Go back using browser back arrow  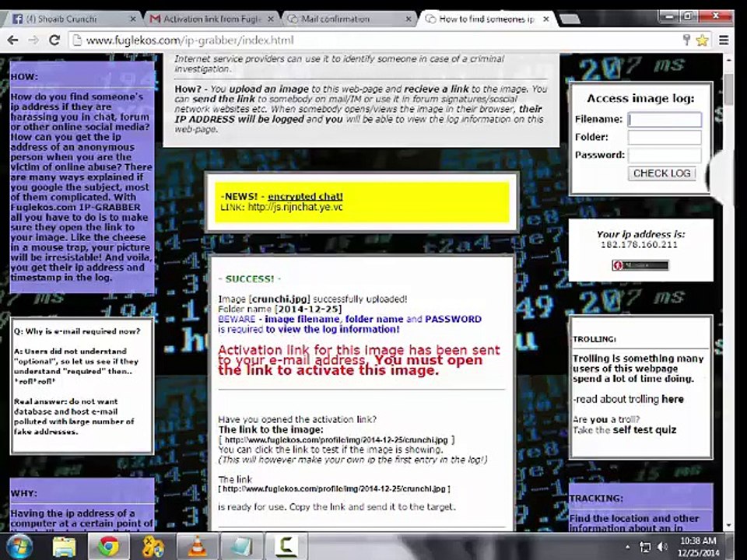click(13, 40)
